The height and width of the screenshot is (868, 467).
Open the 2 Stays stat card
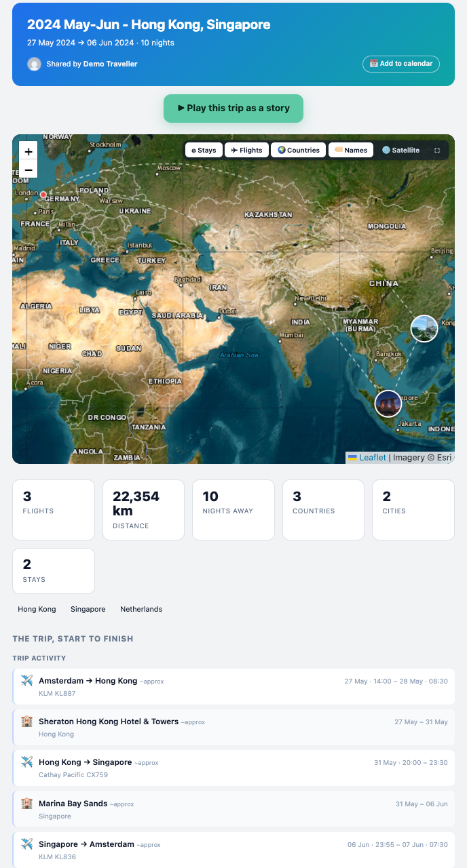click(54, 571)
